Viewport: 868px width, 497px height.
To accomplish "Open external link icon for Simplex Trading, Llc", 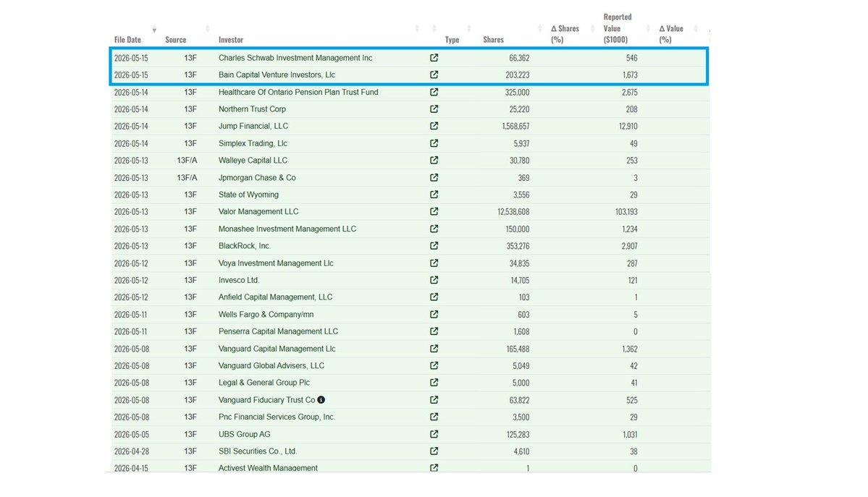I will [x=434, y=143].
